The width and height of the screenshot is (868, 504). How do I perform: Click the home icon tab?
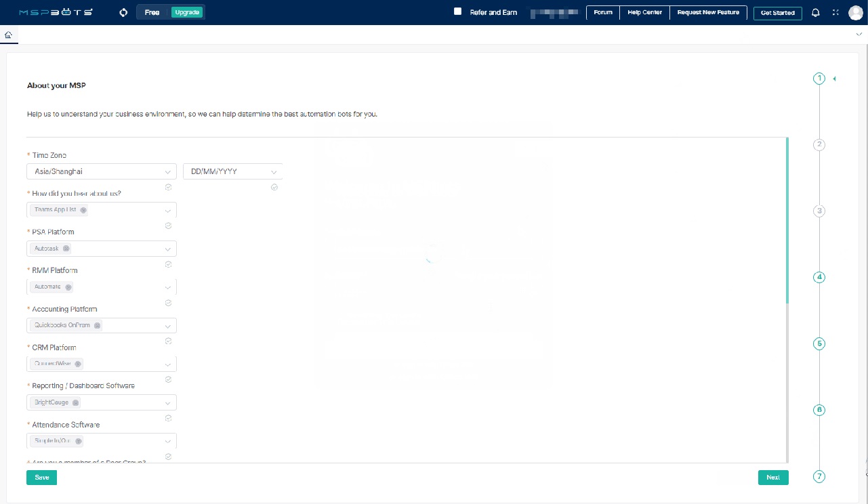(8, 35)
